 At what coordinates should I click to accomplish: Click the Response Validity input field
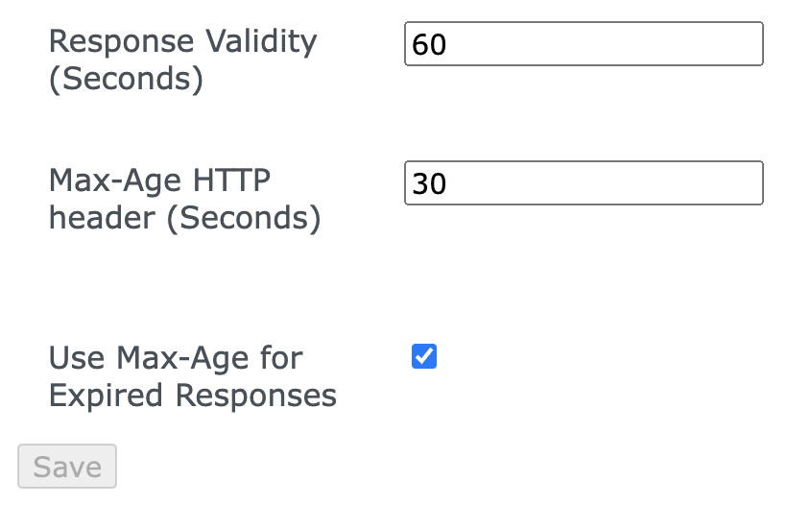584,44
